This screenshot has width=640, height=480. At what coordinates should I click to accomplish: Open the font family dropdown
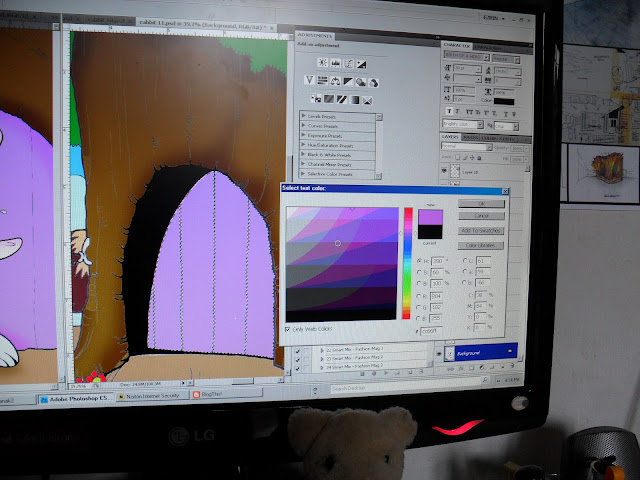click(x=467, y=57)
